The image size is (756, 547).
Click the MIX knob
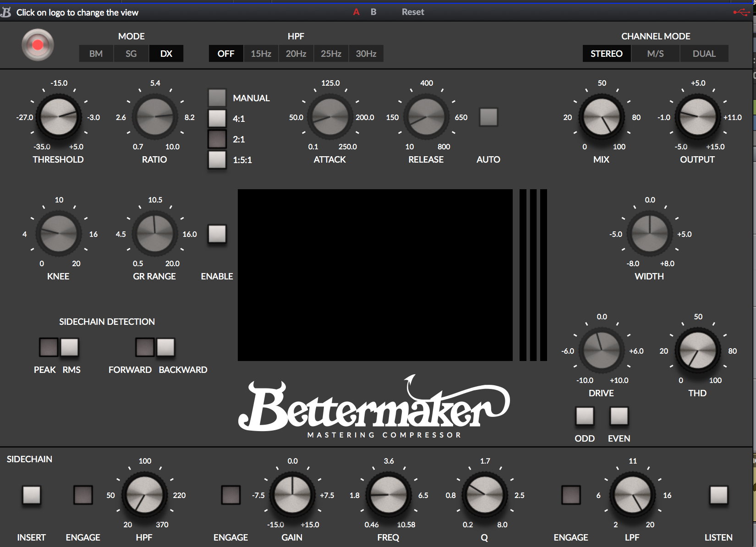[602, 117]
